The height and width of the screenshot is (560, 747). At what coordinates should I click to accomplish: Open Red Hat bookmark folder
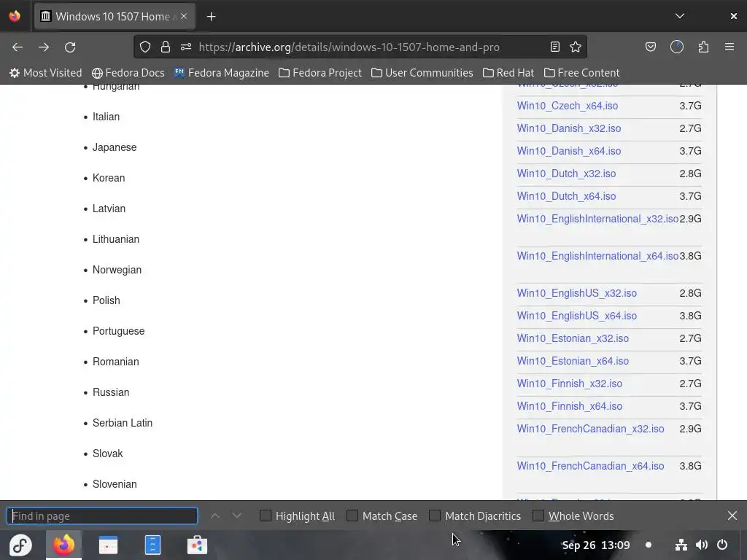pyautogui.click(x=508, y=73)
